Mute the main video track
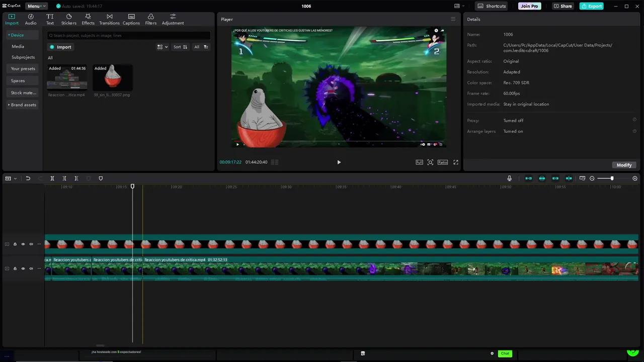Screen dimensions: 644x362 click(31, 268)
